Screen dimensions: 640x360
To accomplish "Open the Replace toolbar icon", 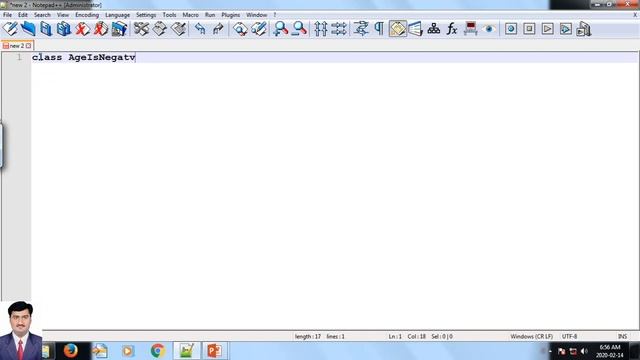I will pos(259,29).
